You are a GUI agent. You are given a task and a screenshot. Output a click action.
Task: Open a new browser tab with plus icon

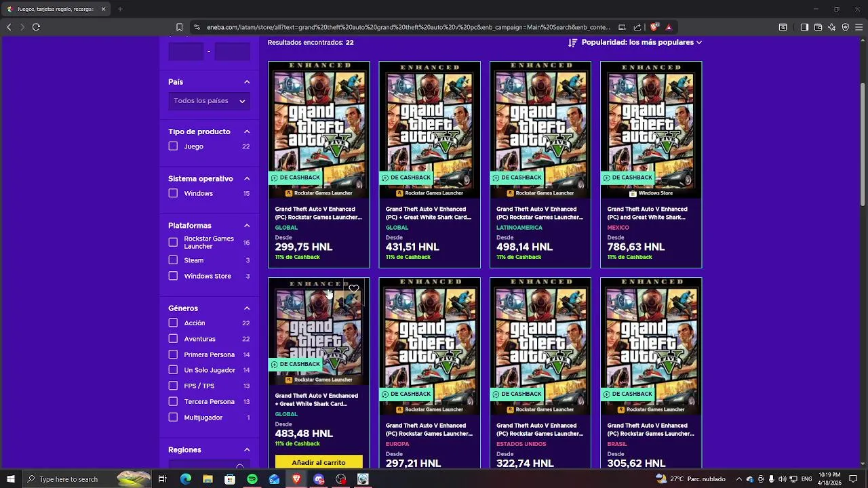(x=120, y=9)
